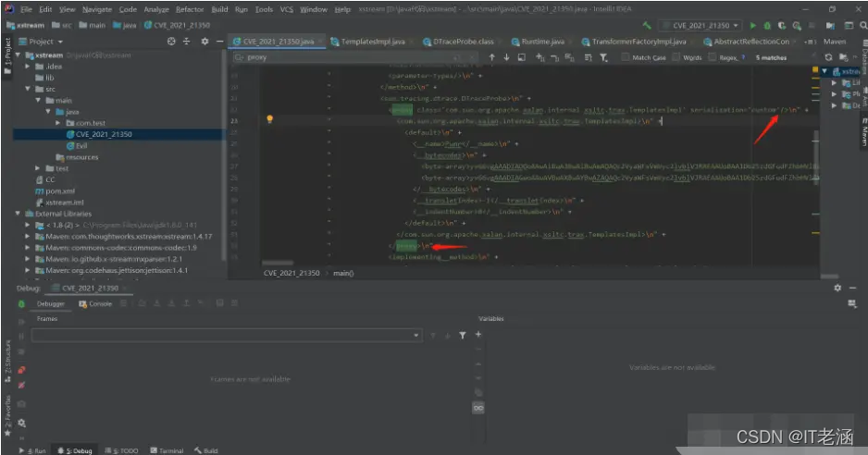The width and height of the screenshot is (868, 455).
Task: Click the proxy search input field
Action: [354, 57]
